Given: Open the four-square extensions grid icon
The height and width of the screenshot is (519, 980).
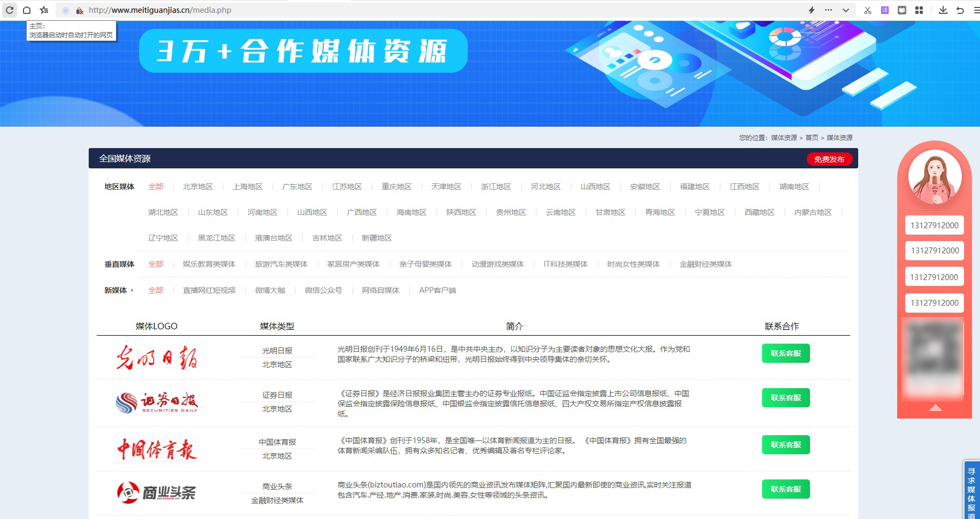Looking at the screenshot, I should click(x=919, y=10).
